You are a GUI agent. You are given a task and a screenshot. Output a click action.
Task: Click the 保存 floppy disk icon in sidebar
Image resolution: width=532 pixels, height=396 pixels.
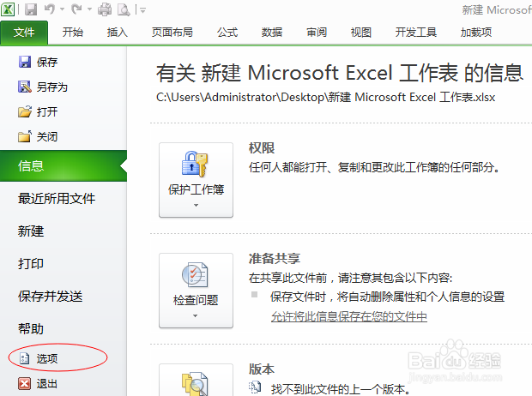24,62
